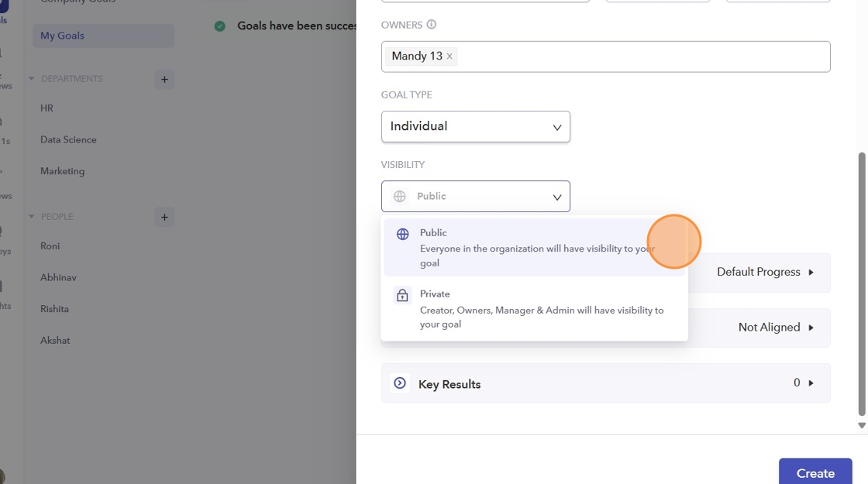The image size is (868, 484).
Task: Click the lock icon in Private option
Action: coord(402,295)
